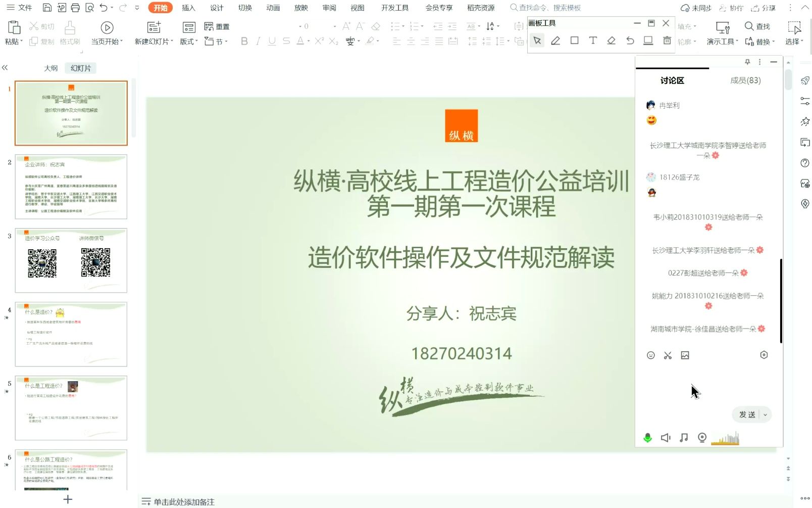Click the Find (查找) magnifier button
The width and height of the screenshot is (812, 508).
tap(757, 26)
